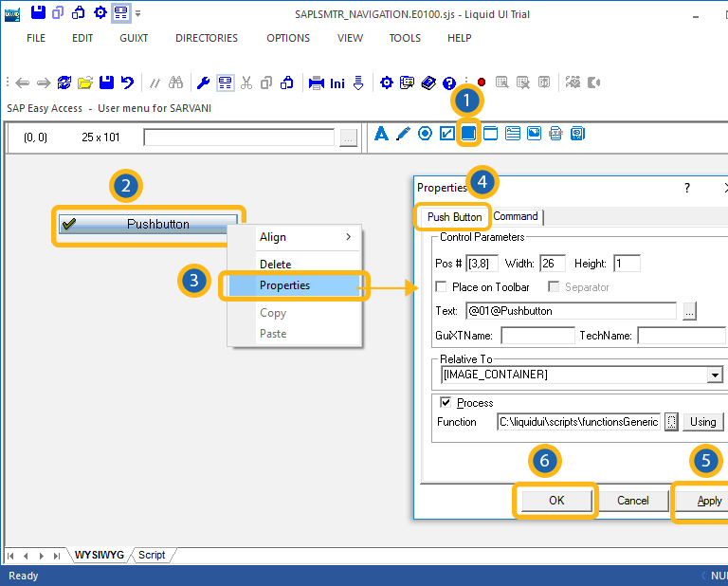This screenshot has height=586, width=728.
Task: Switch to the Script sheet tab
Action: coord(152,555)
